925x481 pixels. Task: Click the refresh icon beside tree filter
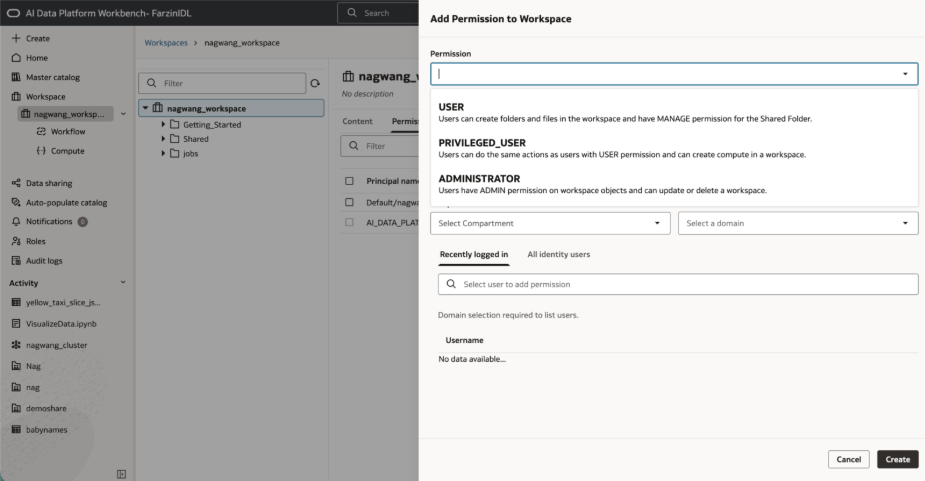click(x=315, y=83)
